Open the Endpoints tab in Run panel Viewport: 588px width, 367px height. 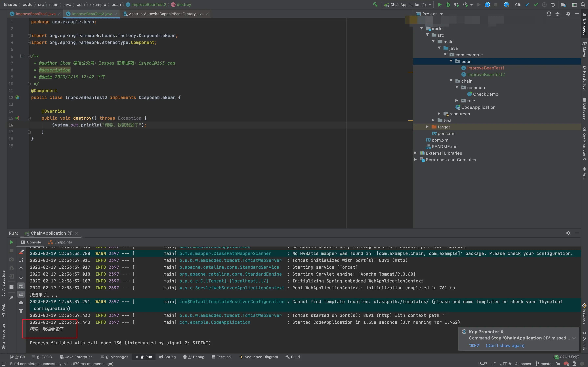pos(63,242)
